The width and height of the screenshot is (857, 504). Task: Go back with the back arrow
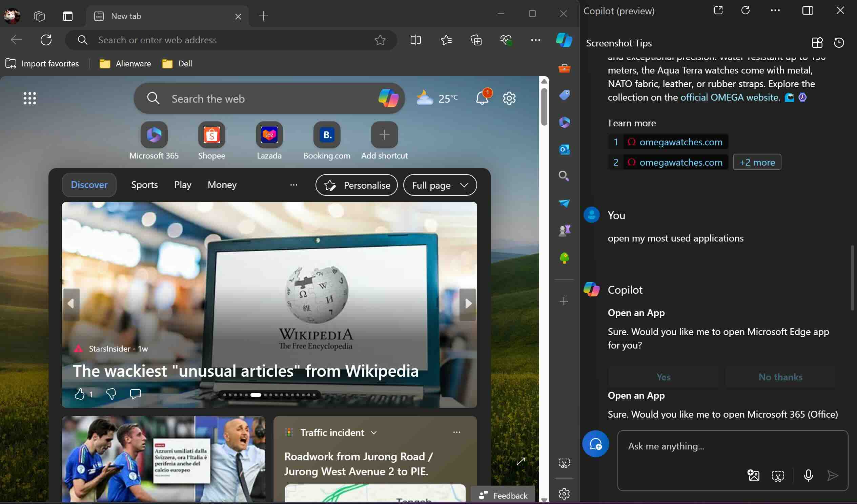(16, 40)
